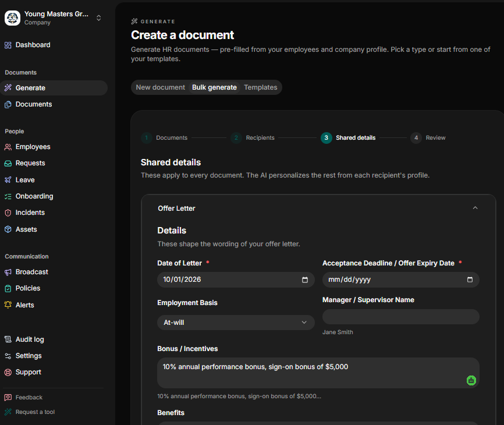
Task: Click the Support lifebuoy icon
Action: 8,372
